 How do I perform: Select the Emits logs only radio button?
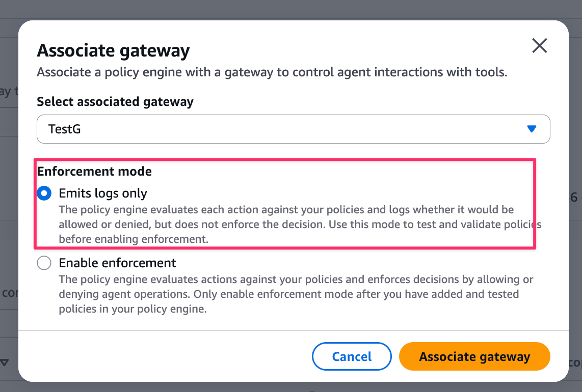[44, 193]
